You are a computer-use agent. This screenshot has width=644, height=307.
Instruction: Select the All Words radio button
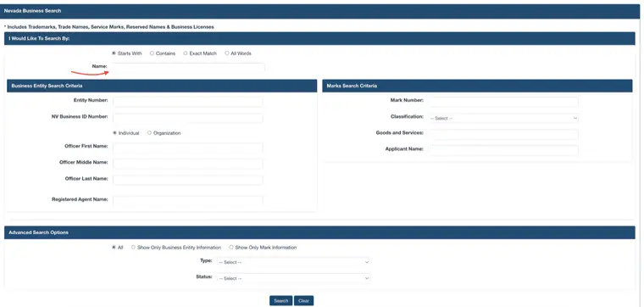[227, 53]
